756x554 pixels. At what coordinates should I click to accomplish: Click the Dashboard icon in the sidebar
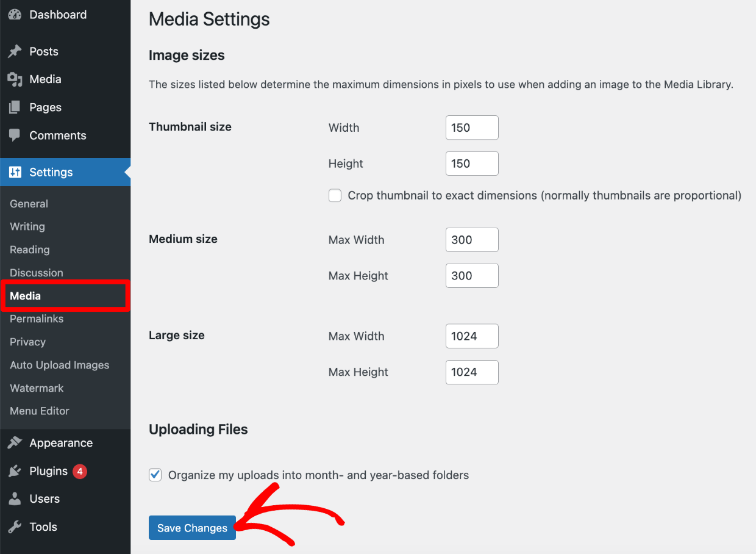pos(15,14)
